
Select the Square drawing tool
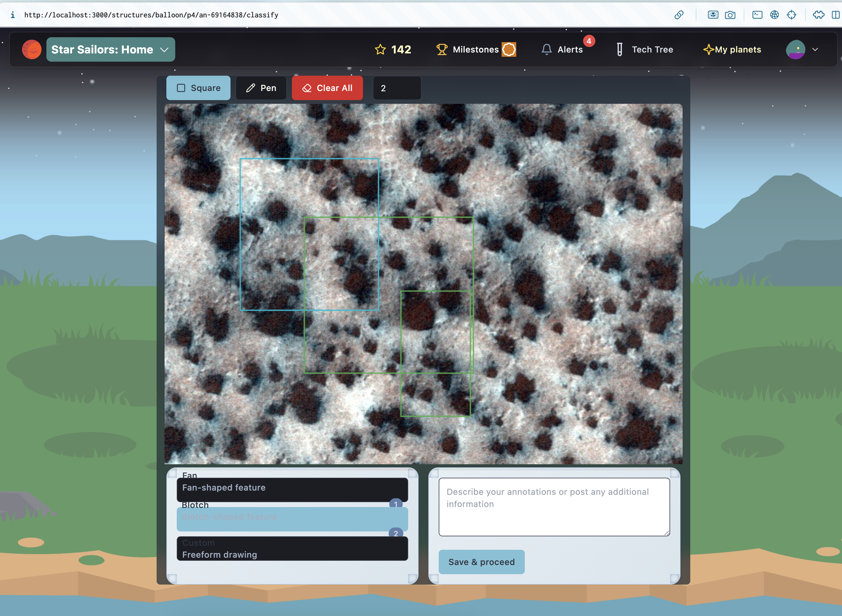(x=198, y=88)
